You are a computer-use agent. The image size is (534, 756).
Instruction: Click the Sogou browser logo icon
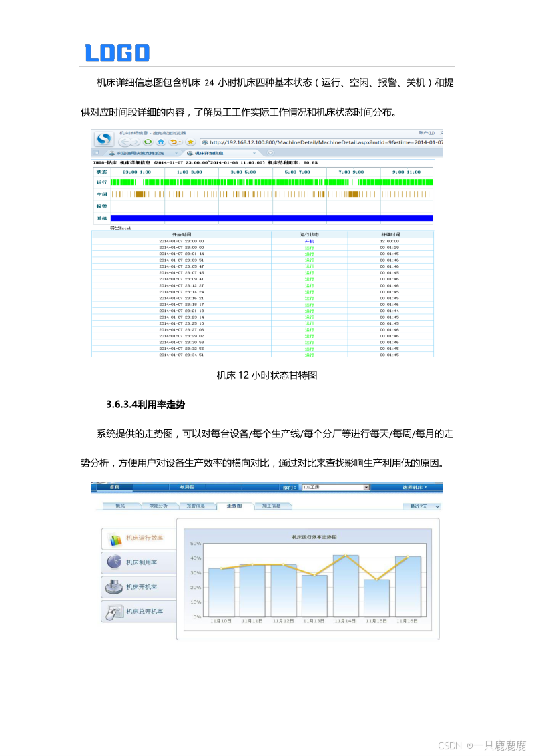103,139
